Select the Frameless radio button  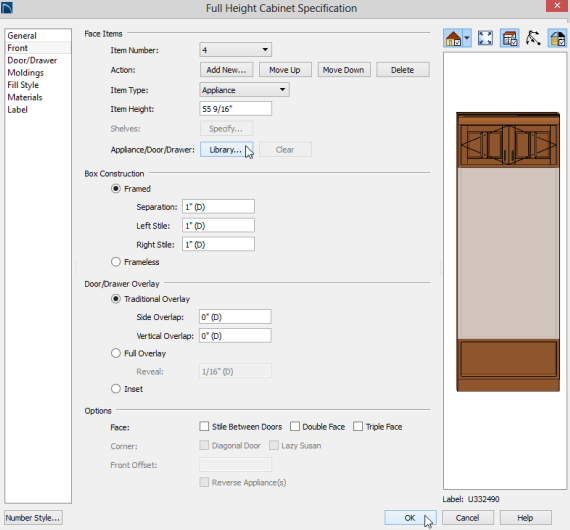(x=116, y=262)
